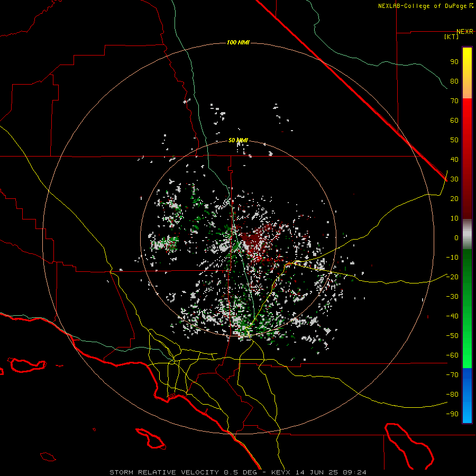This screenshot has width=476, height=476.
Task: Click the -30 value on the velocity scale
Action: 452,297
